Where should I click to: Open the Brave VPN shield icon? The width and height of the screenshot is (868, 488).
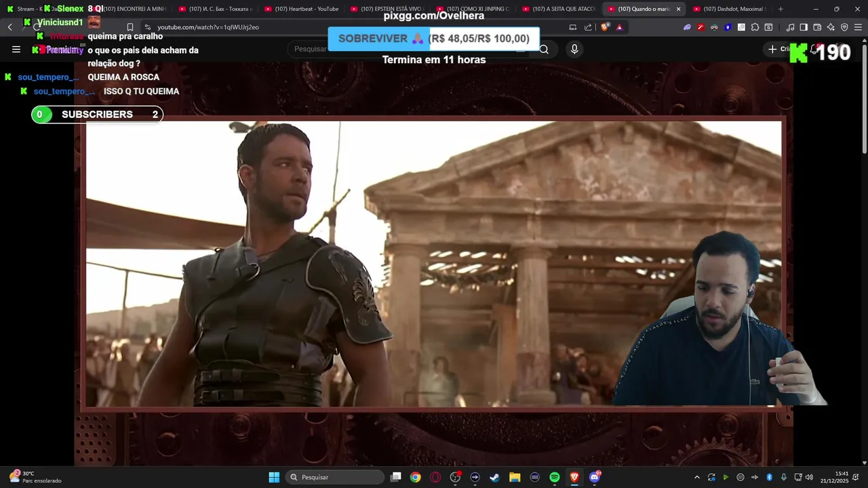click(x=844, y=27)
